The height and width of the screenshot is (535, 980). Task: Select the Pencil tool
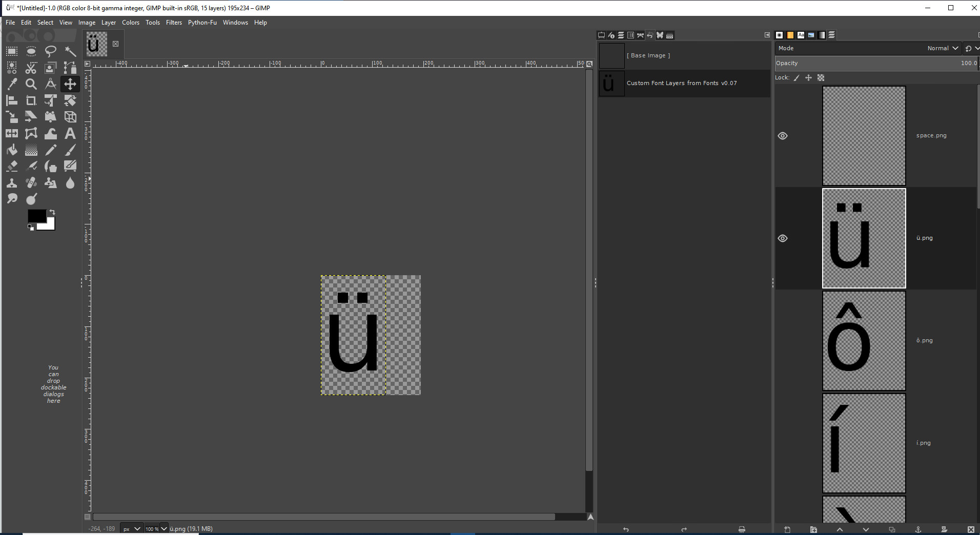pyautogui.click(x=51, y=150)
